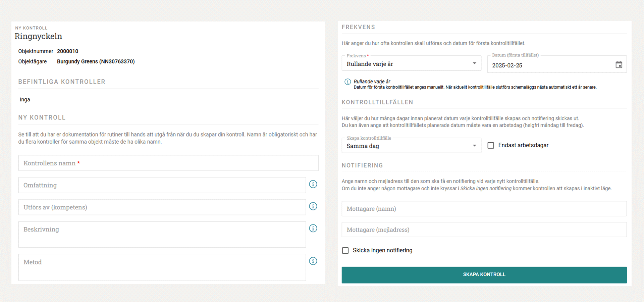The height and width of the screenshot is (302, 644).
Task: Click the Beskrivning text area
Action: (162, 235)
